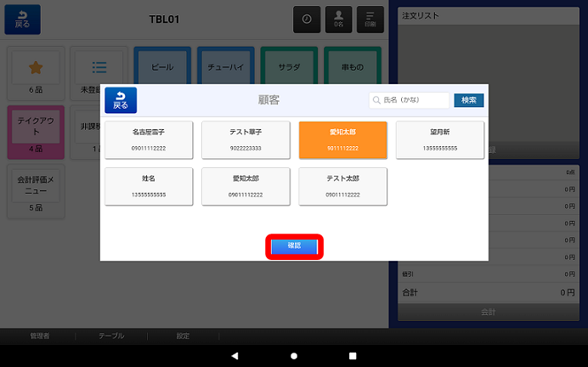Click the 確認 confirm button
The height and width of the screenshot is (367, 588).
pyautogui.click(x=294, y=246)
